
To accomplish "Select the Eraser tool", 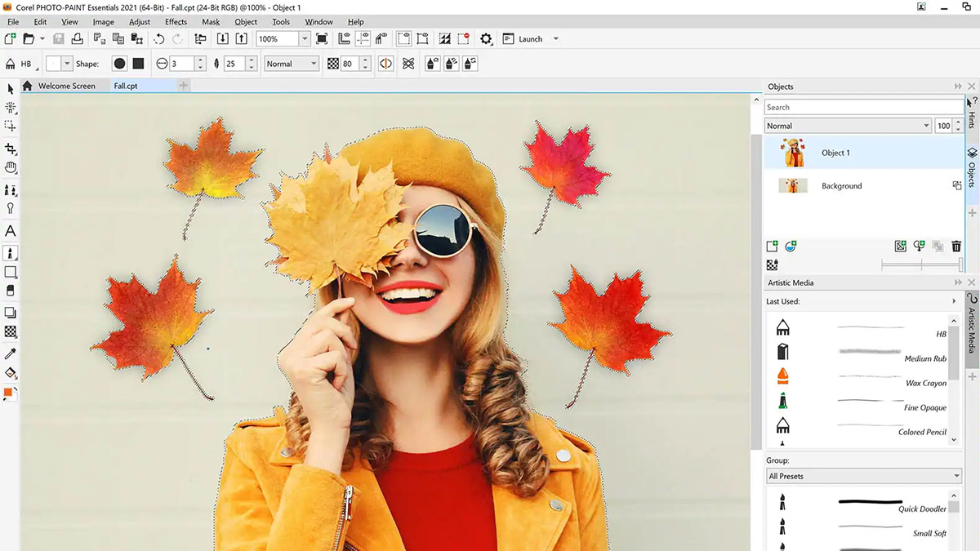I will [x=11, y=292].
